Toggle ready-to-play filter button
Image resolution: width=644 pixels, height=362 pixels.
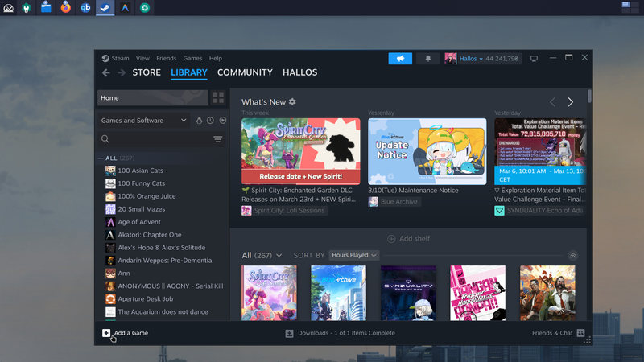[223, 121]
